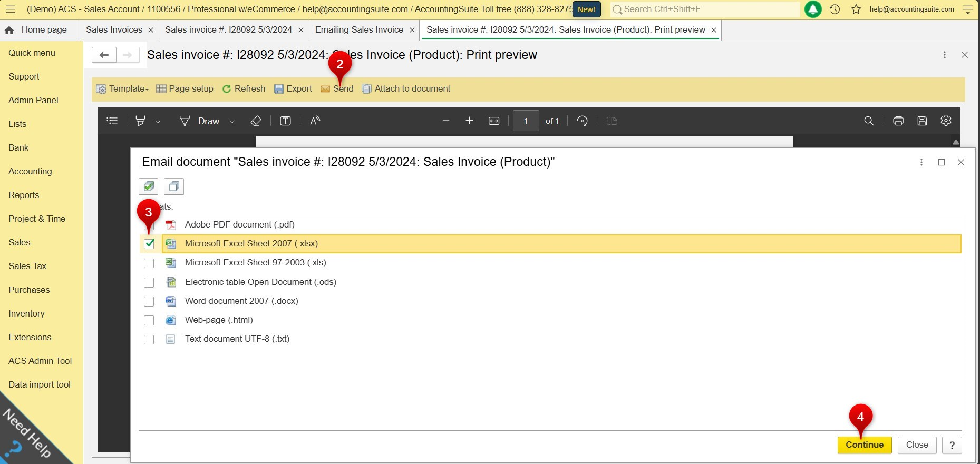Click the fit to width icon
Image resolution: width=980 pixels, height=464 pixels.
494,121
